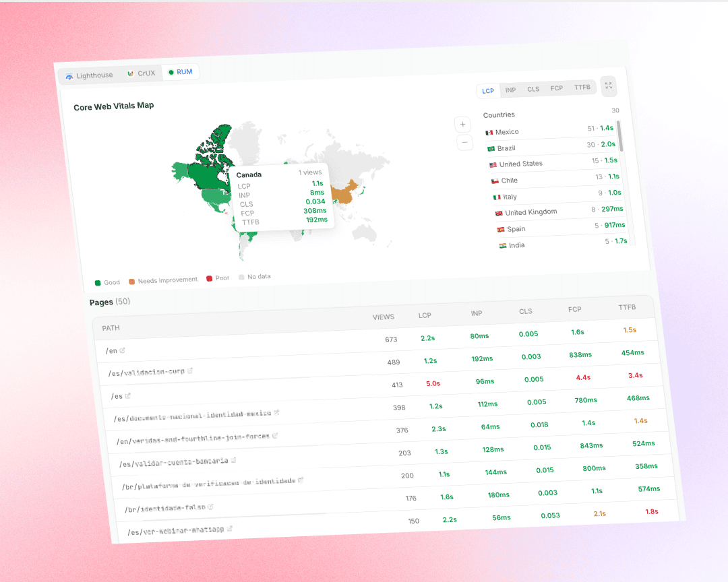728x582 pixels.
Task: Open the Lighthouse tab
Action: click(x=89, y=75)
